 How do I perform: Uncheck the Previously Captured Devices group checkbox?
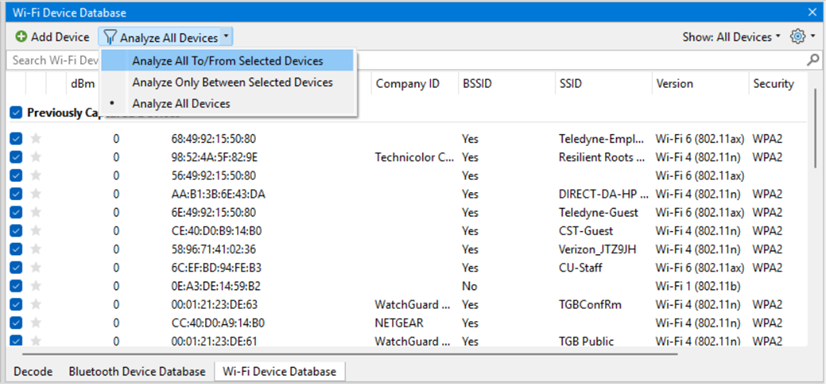16,112
